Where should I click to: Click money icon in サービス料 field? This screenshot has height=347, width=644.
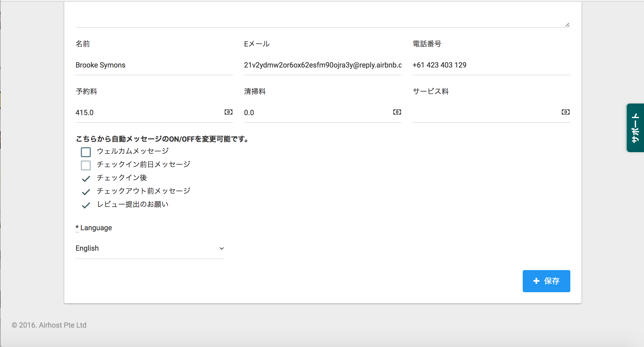click(x=565, y=112)
